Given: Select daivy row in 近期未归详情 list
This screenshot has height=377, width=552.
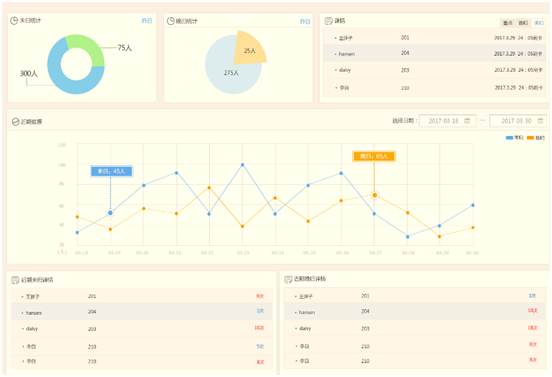Looking at the screenshot, I should [x=142, y=328].
